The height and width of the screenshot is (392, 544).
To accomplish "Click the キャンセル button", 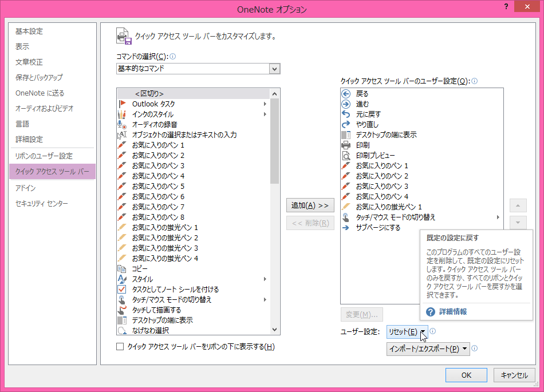I will [514, 375].
